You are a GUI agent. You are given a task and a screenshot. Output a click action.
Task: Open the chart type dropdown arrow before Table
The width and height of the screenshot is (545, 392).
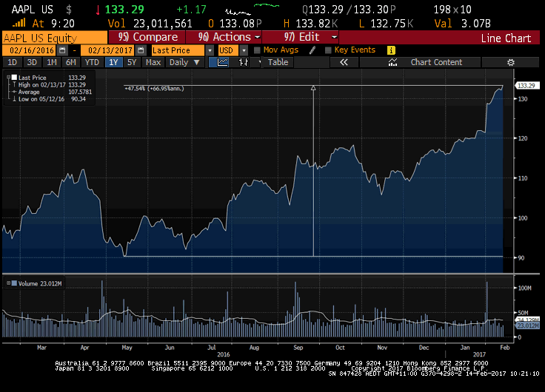(260, 62)
